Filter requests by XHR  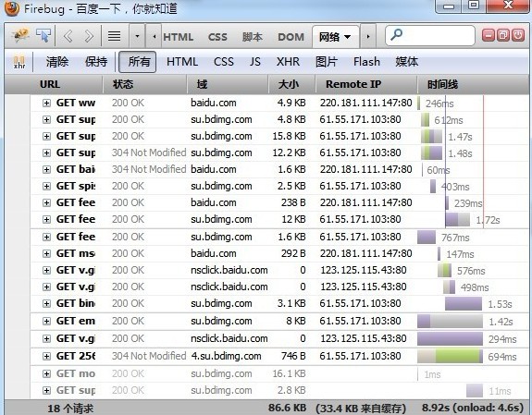pyautogui.click(x=288, y=62)
